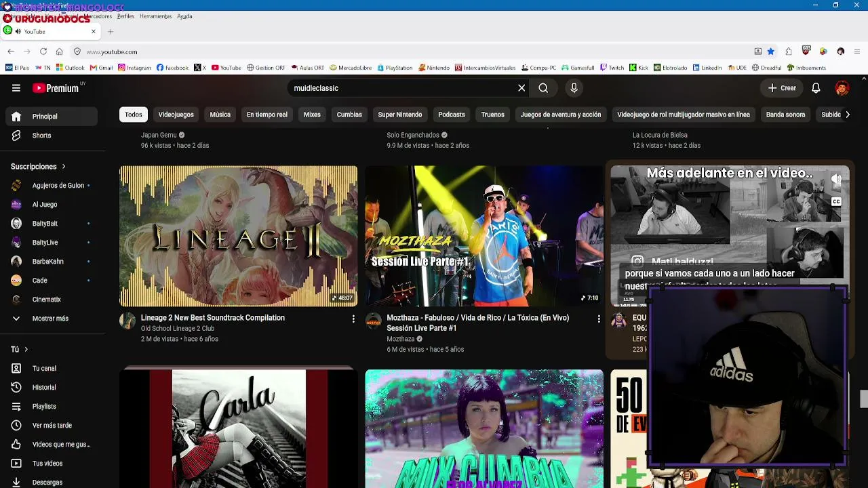This screenshot has width=868, height=488.
Task: Clear the search box with the X
Action: 521,88
